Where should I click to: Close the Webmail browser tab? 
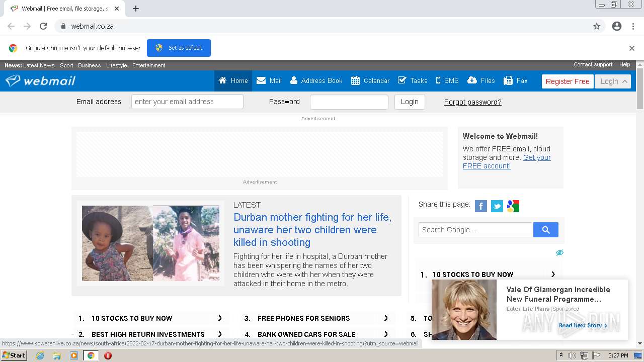click(117, 9)
